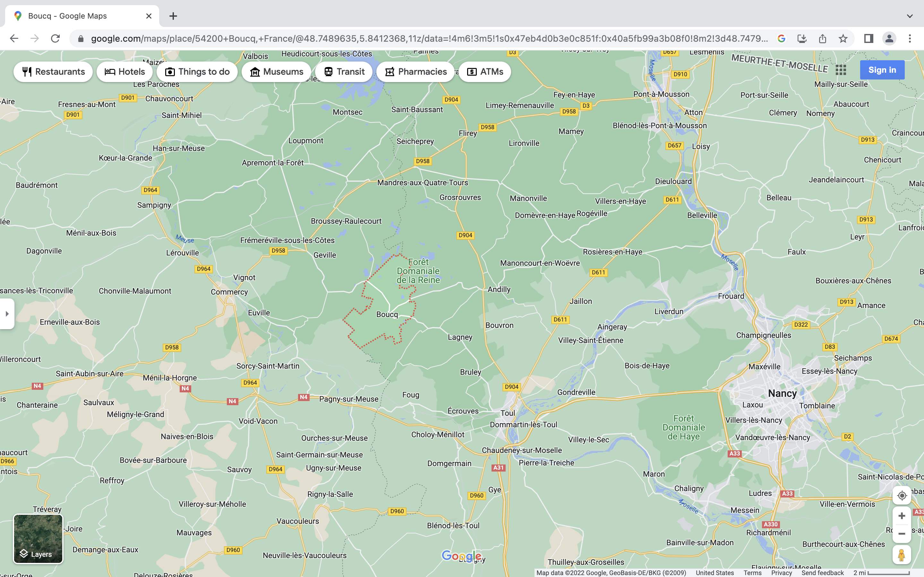Click the map scale bar

click(x=882, y=573)
